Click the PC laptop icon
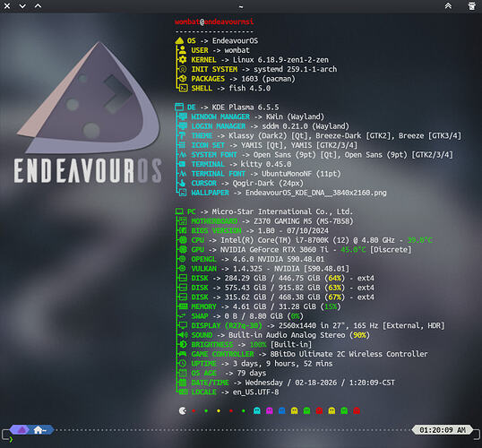 pos(179,211)
